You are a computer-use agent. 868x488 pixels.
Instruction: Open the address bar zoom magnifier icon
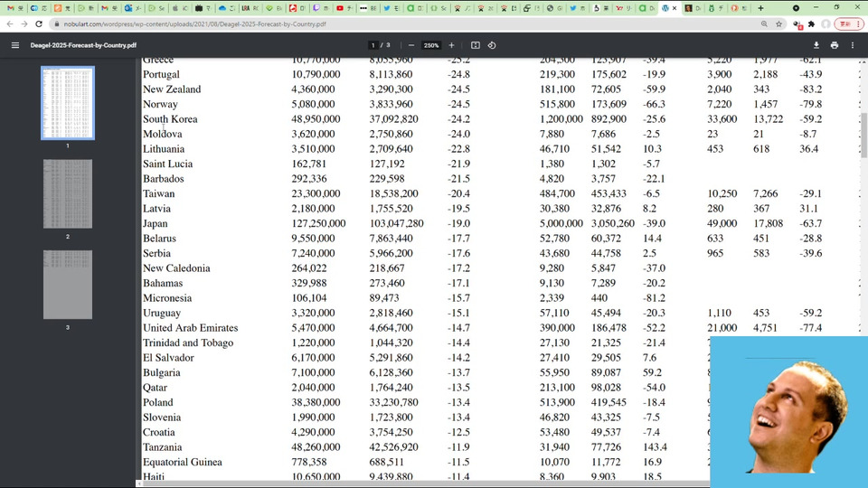tap(764, 24)
